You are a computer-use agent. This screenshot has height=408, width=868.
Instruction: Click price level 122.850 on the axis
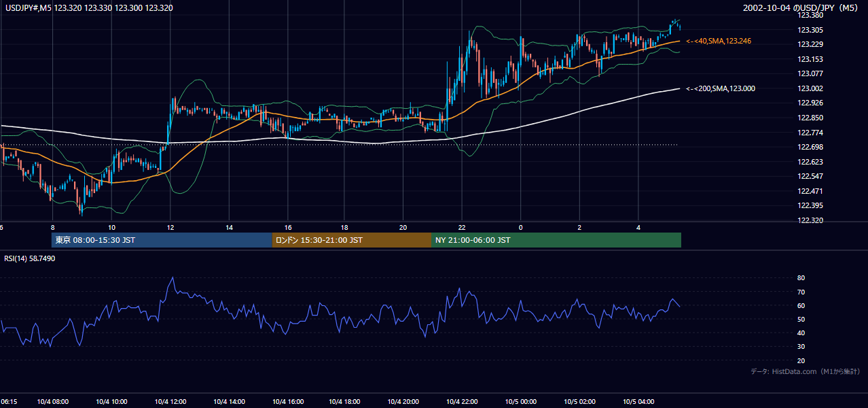click(x=810, y=118)
